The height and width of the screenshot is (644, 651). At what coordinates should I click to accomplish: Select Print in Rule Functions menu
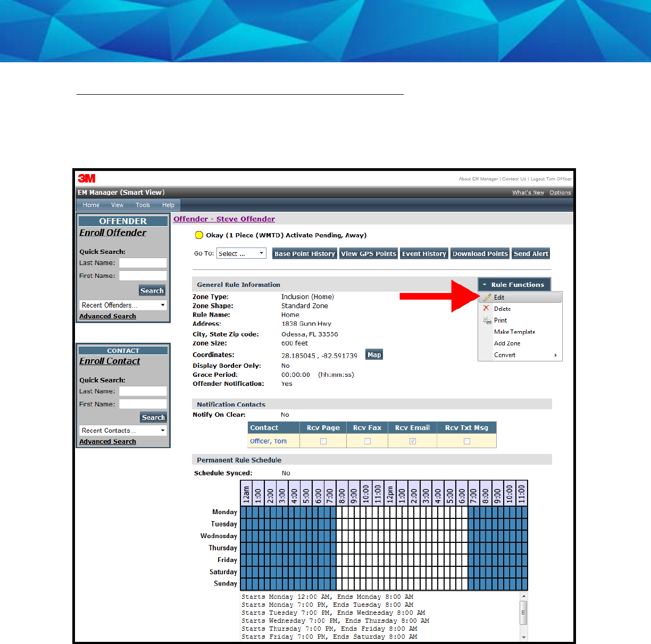(500, 320)
